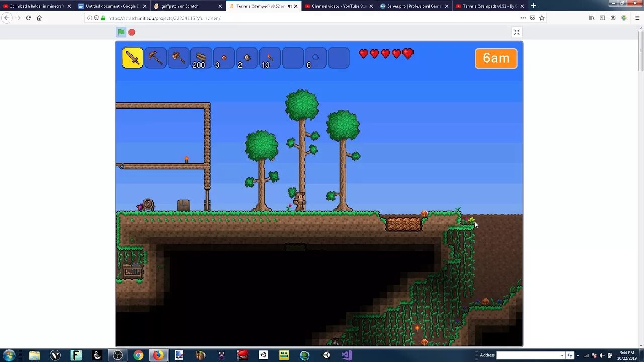Reload the current page
This screenshot has height=362, width=644.
tap(29, 18)
